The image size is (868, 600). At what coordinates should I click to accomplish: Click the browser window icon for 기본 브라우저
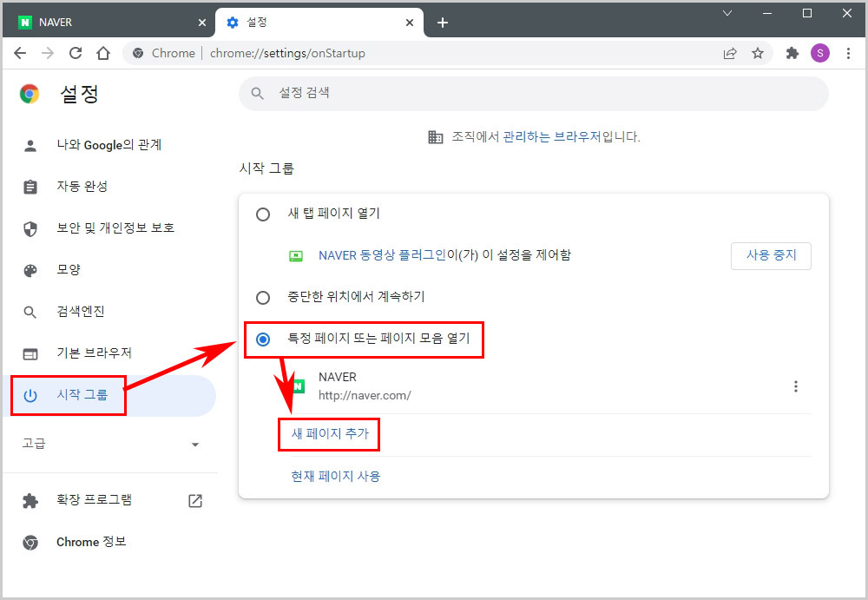(30, 354)
